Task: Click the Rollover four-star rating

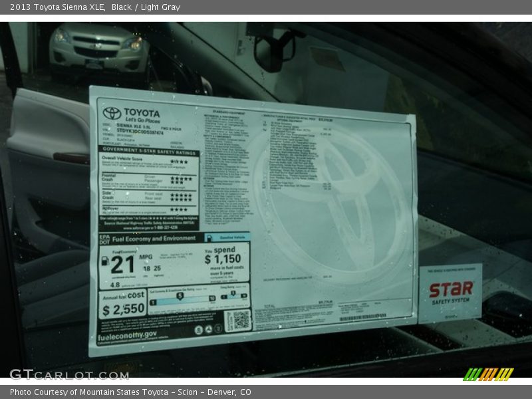Action: (x=179, y=209)
